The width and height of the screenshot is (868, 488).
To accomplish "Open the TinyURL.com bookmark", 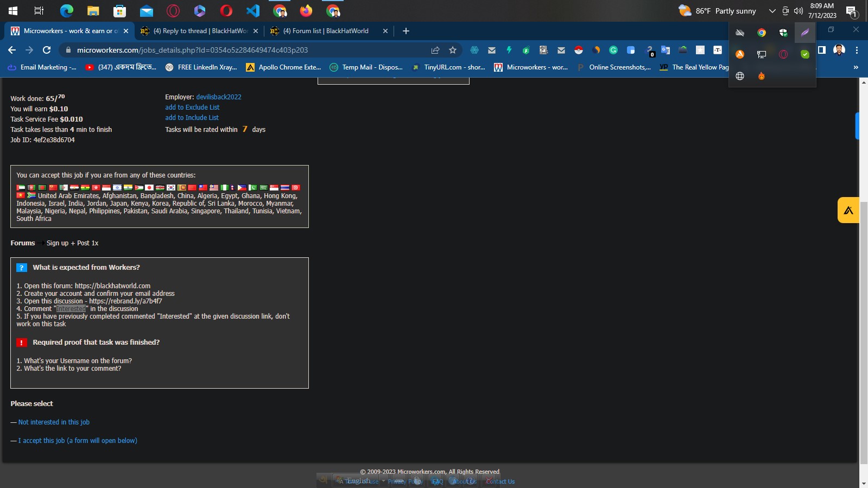I will (449, 67).
